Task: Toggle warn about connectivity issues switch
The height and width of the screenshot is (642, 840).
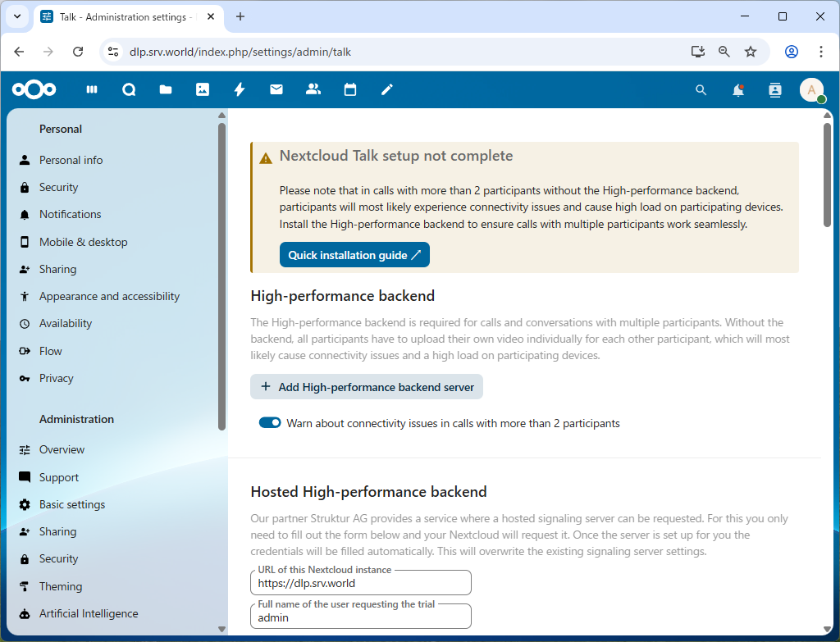Action: coord(270,423)
